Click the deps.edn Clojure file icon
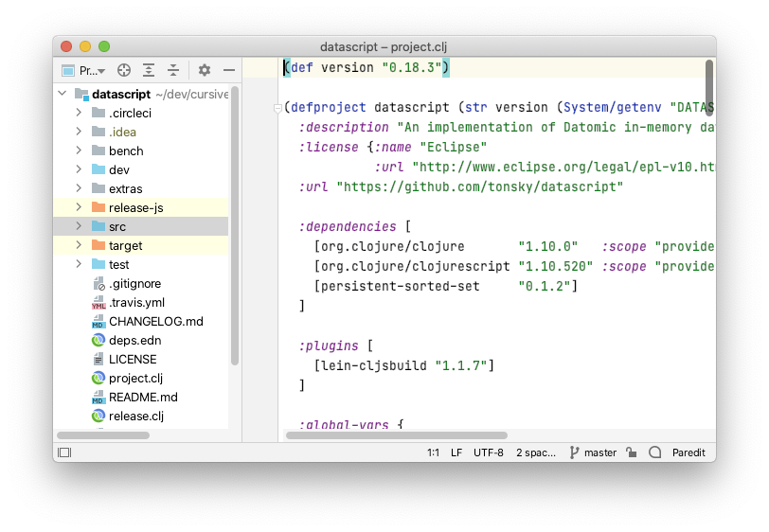The width and height of the screenshot is (769, 532). [x=98, y=340]
